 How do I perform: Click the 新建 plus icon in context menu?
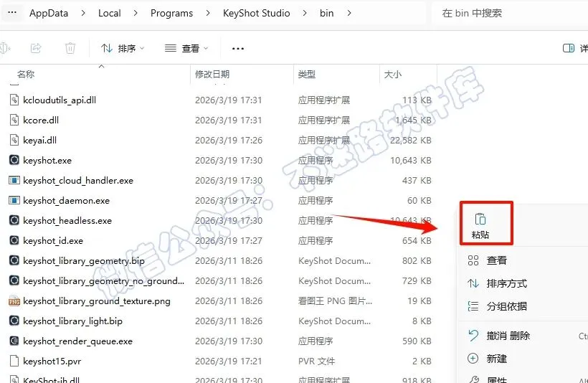(473, 358)
